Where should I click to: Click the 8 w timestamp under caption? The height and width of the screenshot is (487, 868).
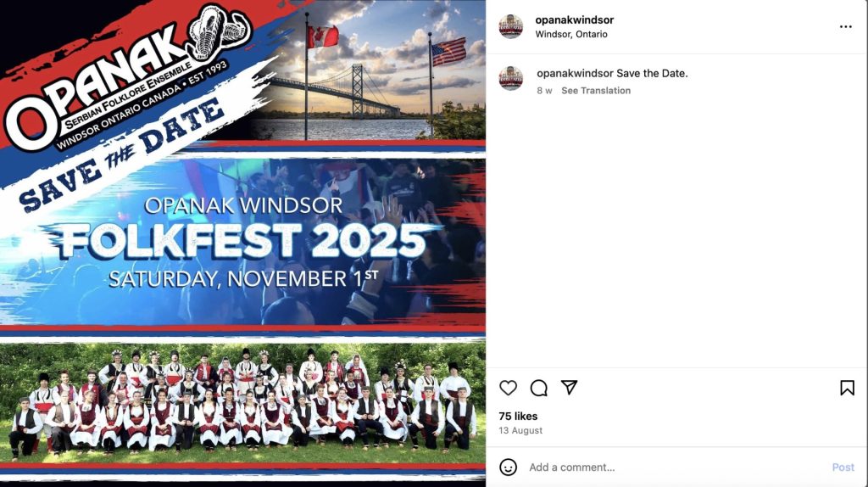544,91
